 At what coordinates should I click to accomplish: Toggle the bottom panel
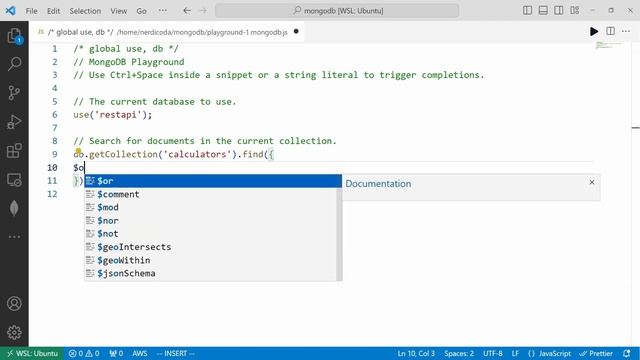click(543, 11)
